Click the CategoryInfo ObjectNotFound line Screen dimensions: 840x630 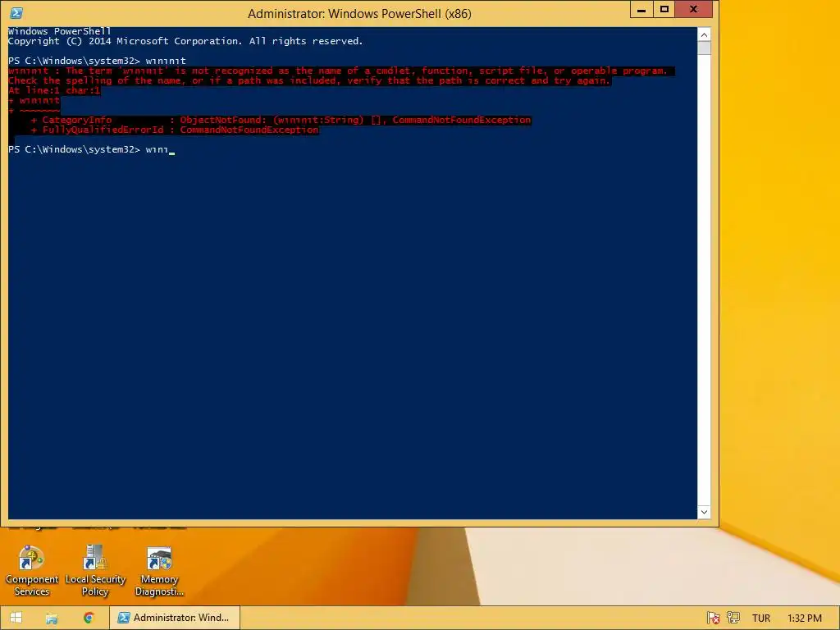coord(281,120)
